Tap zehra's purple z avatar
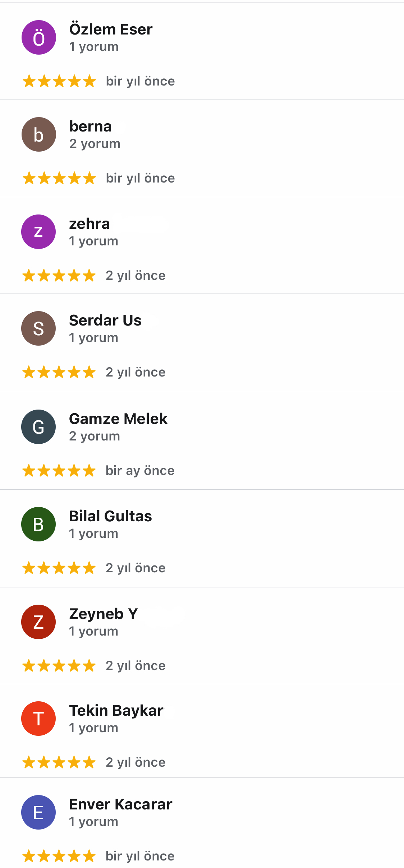 pos(38,232)
